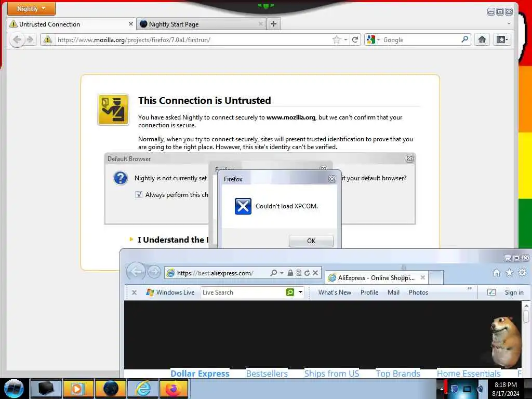
Task: Open IE tools gear icon
Action: click(x=522, y=272)
